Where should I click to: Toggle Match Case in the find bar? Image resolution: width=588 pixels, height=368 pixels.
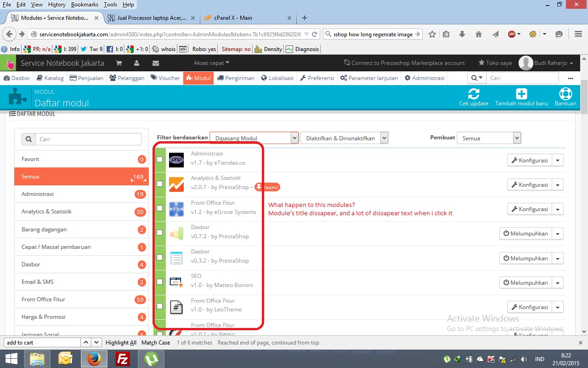pos(156,343)
